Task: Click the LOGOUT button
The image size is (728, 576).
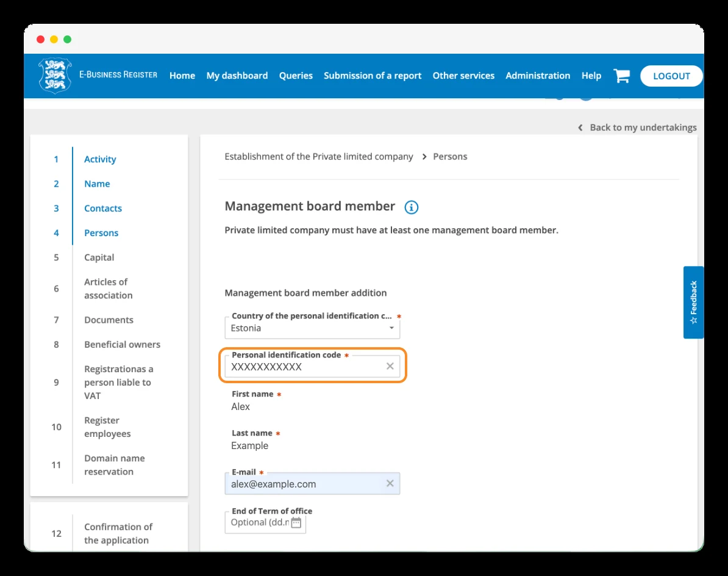Action: 671,76
